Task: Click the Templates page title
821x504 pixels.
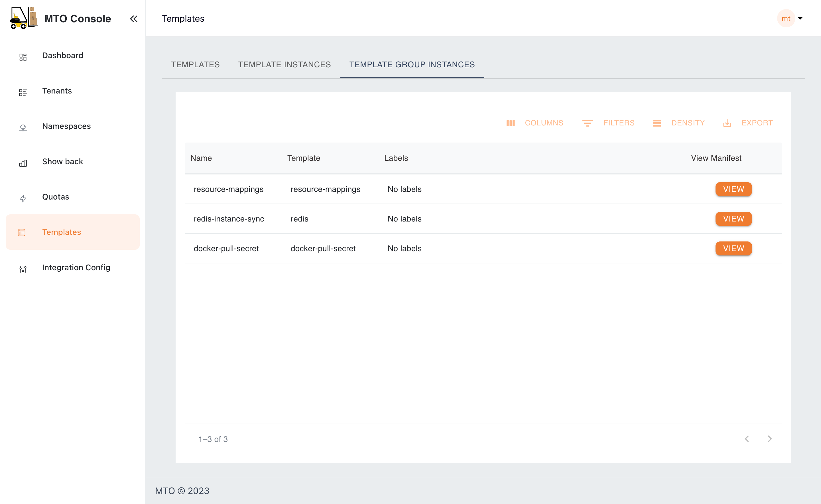Action: (183, 18)
